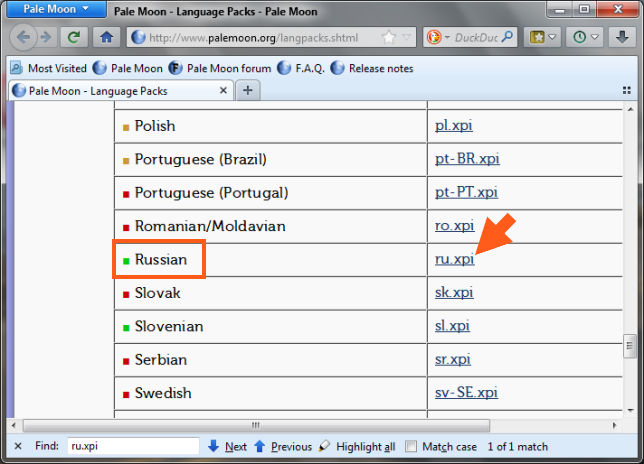Find the Next match
644x464 pixels.
[x=227, y=446]
